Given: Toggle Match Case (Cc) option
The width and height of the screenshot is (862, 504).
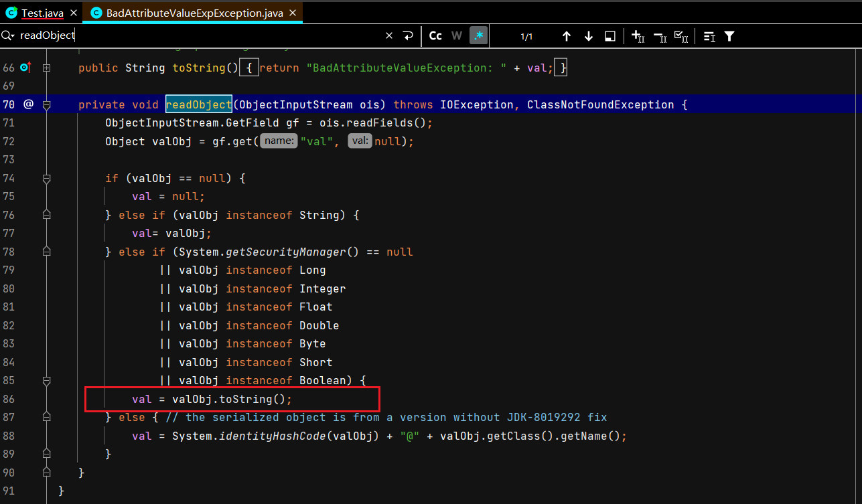Looking at the screenshot, I should point(435,36).
